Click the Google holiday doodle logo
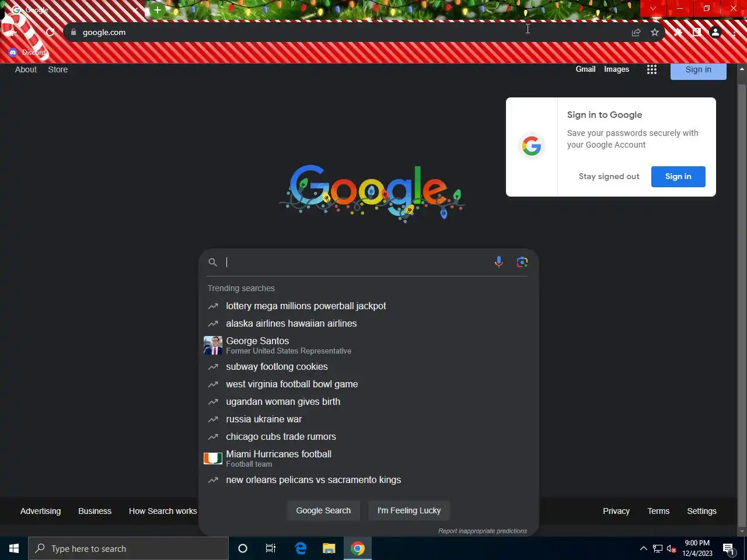The height and width of the screenshot is (560, 747). [372, 192]
